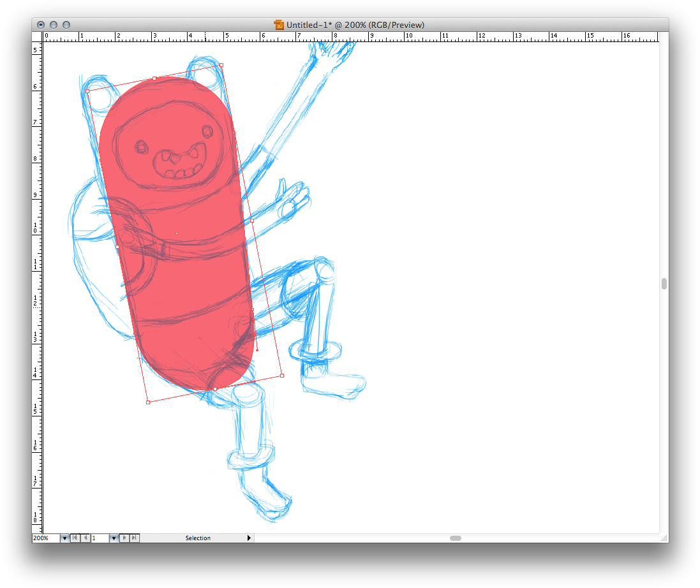Click the vertical ruler on the left
Viewport: 700px width, 588px height.
pyautogui.click(x=36, y=255)
